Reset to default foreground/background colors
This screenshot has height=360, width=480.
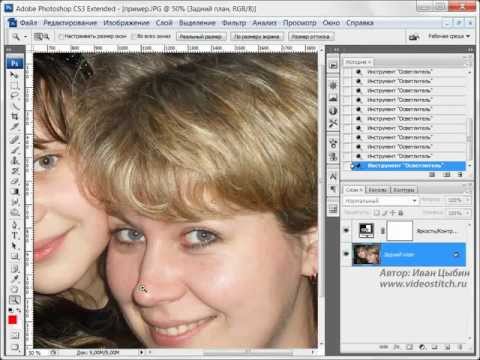point(10,310)
